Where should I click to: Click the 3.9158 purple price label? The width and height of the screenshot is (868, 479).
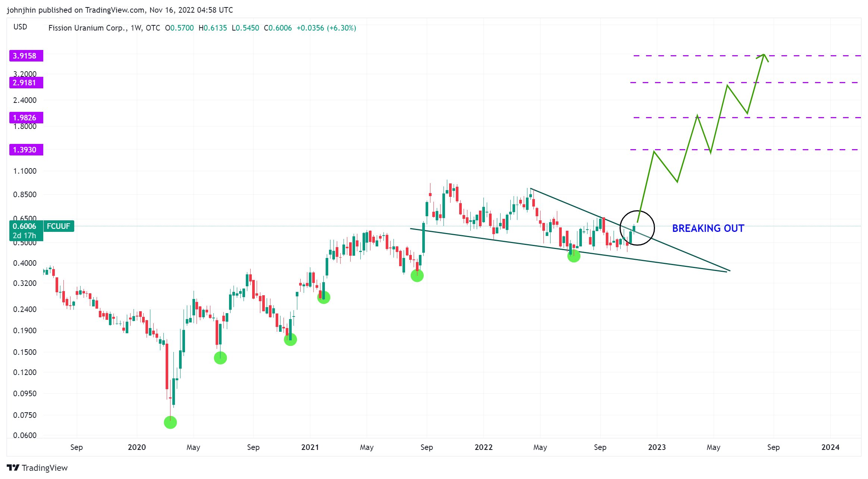click(26, 56)
